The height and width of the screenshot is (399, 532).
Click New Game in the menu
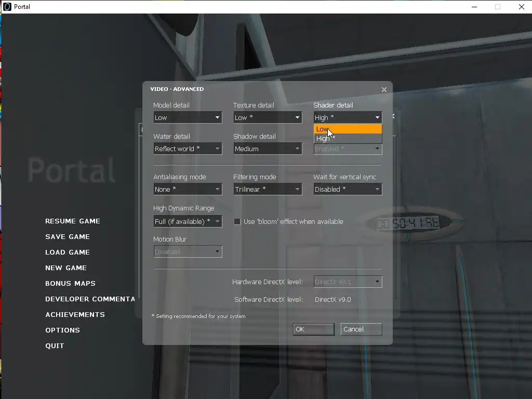pyautogui.click(x=66, y=268)
